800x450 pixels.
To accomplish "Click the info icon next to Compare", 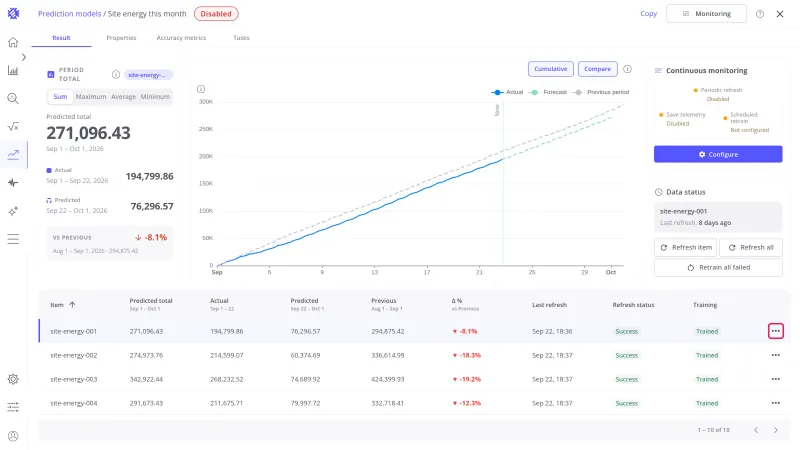I will pyautogui.click(x=628, y=69).
